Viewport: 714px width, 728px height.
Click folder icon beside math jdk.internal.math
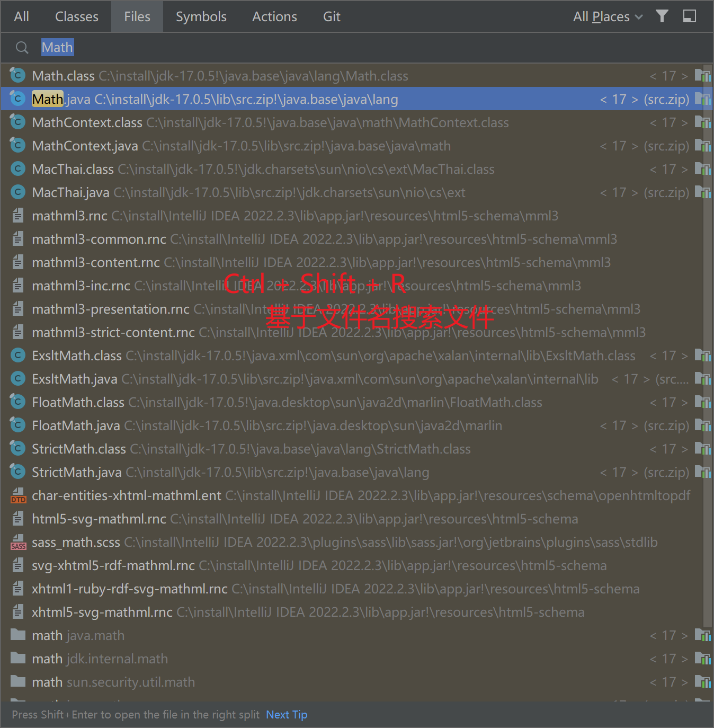[18, 658]
